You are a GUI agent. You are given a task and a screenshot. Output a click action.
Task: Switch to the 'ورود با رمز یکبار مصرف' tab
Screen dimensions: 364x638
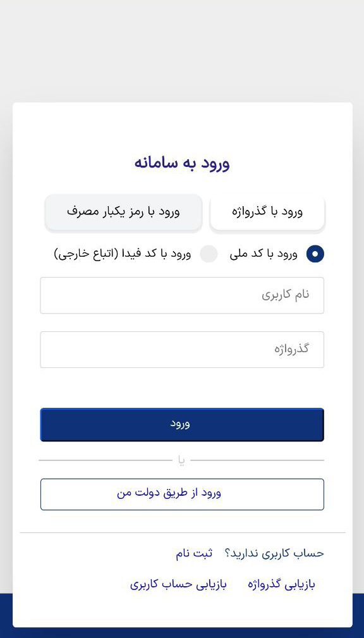click(x=124, y=212)
